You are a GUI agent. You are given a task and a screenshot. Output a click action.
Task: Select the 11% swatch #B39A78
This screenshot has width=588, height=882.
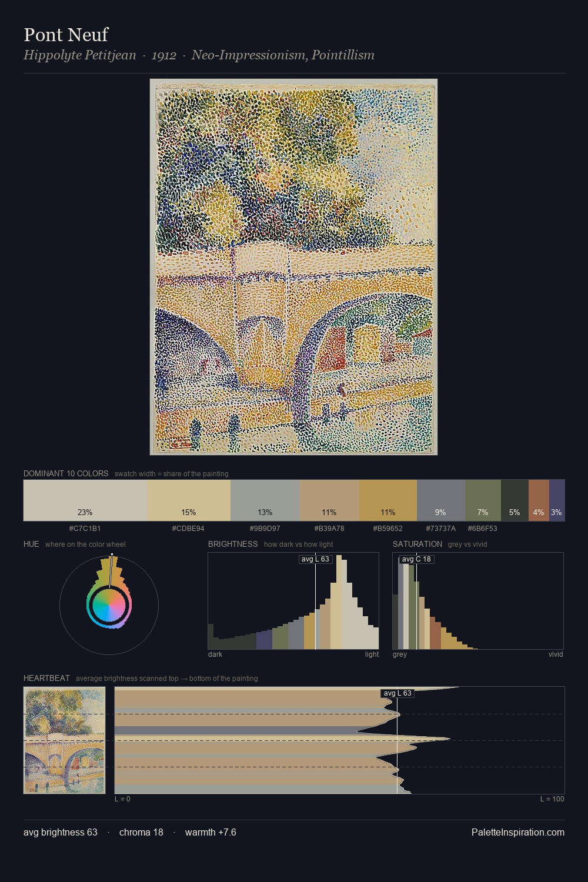(x=329, y=500)
